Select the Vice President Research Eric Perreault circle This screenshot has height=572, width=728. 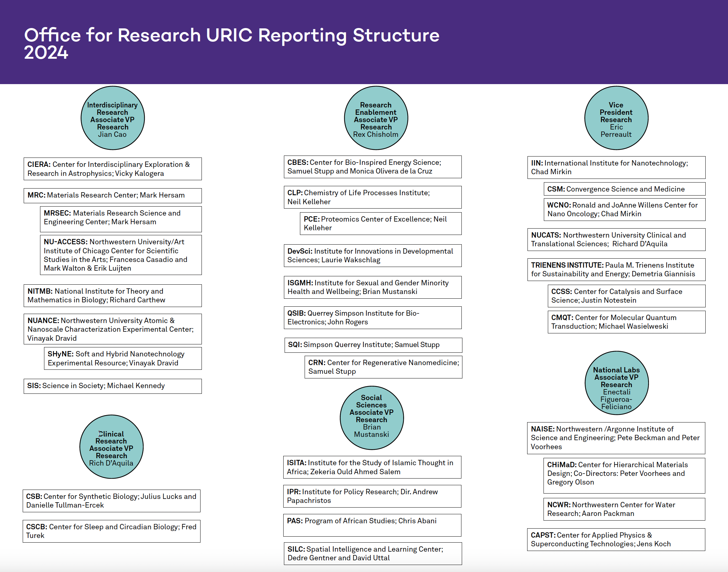616,118
